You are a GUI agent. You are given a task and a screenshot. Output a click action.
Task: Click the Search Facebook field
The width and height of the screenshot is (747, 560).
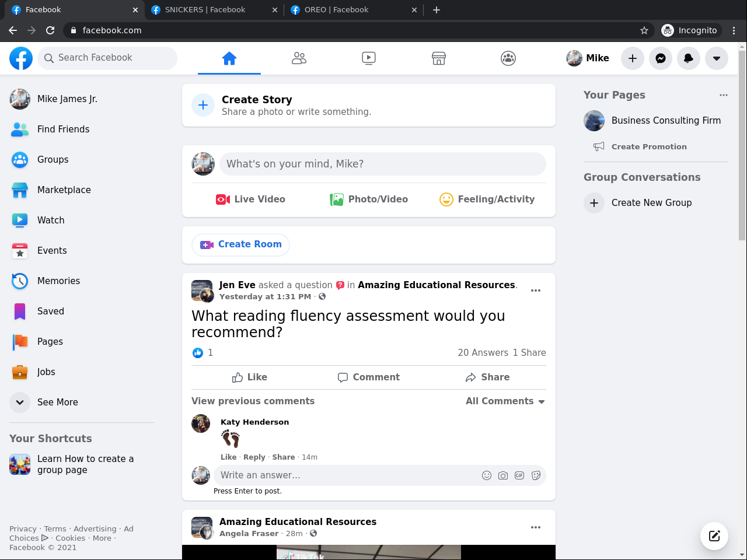[x=107, y=58]
